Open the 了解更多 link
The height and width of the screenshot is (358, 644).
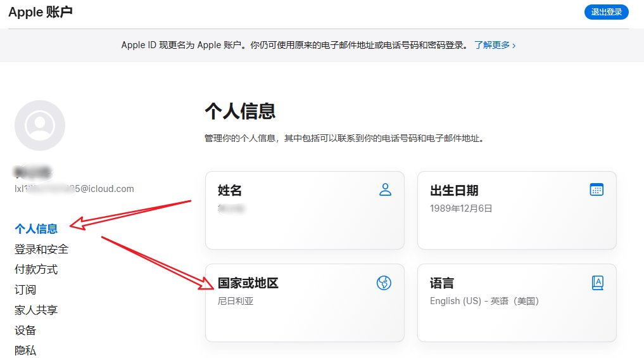491,46
